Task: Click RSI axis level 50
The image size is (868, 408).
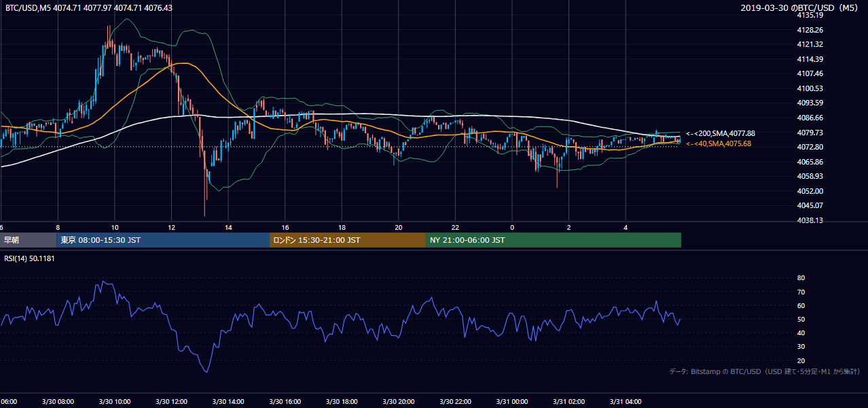Action: point(801,319)
